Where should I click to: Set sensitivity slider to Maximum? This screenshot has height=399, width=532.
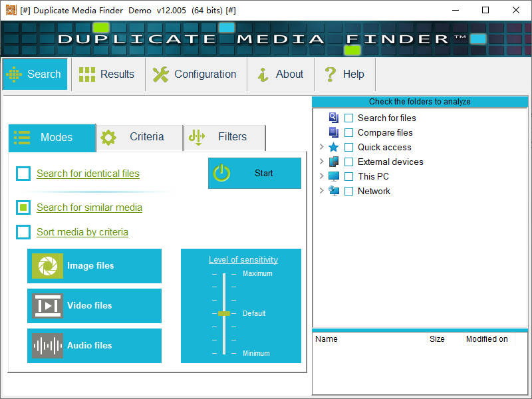pyautogui.click(x=224, y=274)
